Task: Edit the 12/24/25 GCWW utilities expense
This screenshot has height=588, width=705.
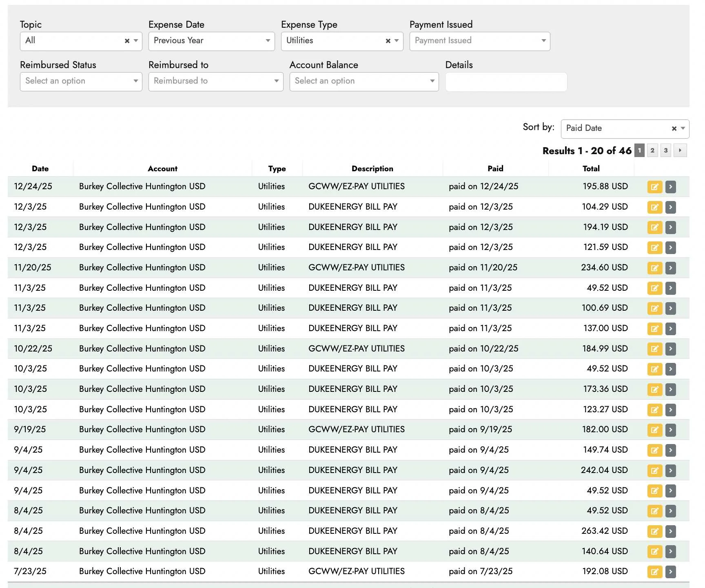Action: click(x=654, y=187)
